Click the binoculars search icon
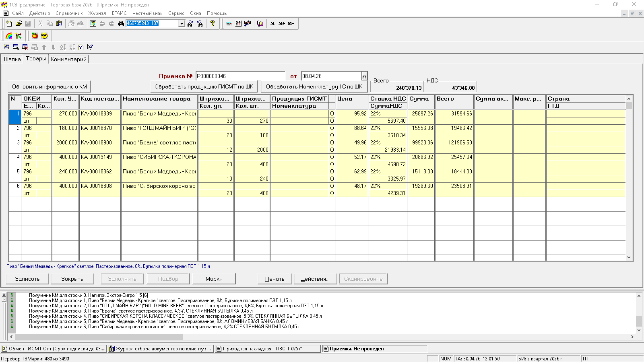The image size is (644, 362). click(120, 24)
